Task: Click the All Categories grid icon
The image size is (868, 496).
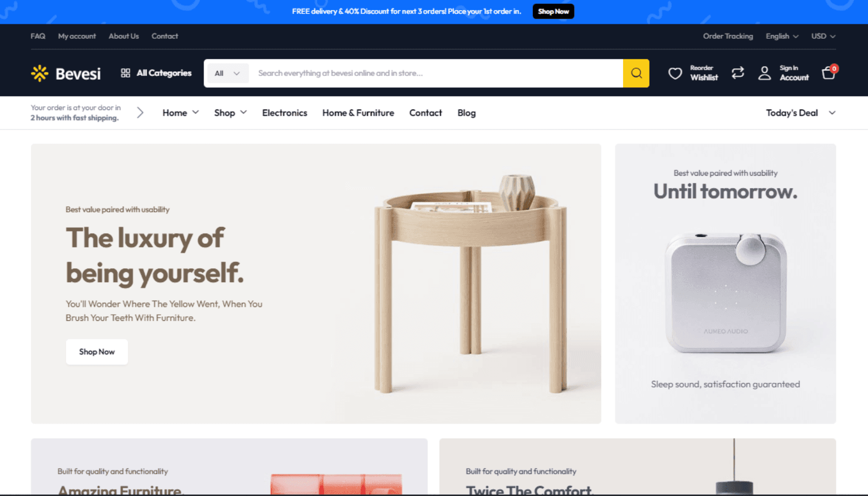Action: coord(126,73)
